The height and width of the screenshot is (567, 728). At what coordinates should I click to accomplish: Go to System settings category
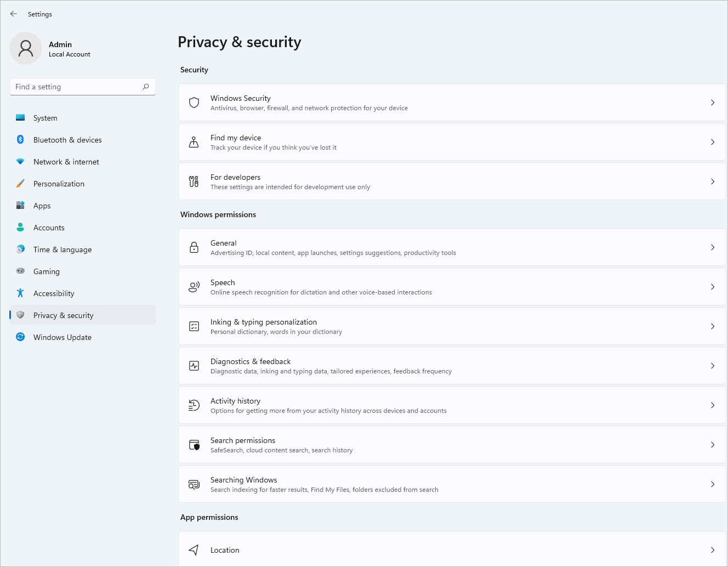click(x=83, y=118)
